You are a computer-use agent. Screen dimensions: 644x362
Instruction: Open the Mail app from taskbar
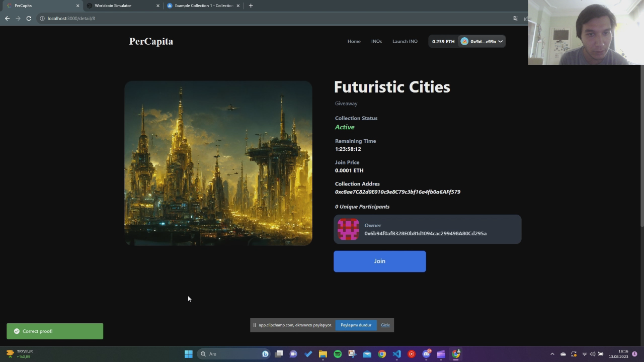367,354
